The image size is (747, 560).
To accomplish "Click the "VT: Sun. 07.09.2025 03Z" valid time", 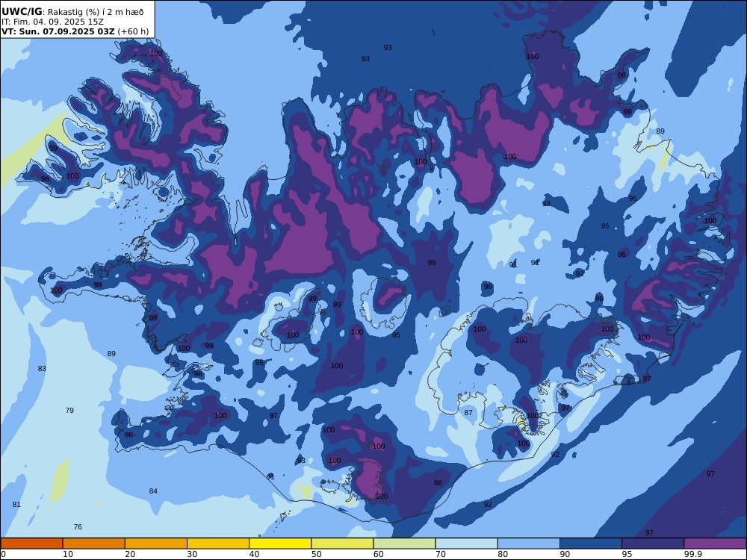I will pos(58,31).
